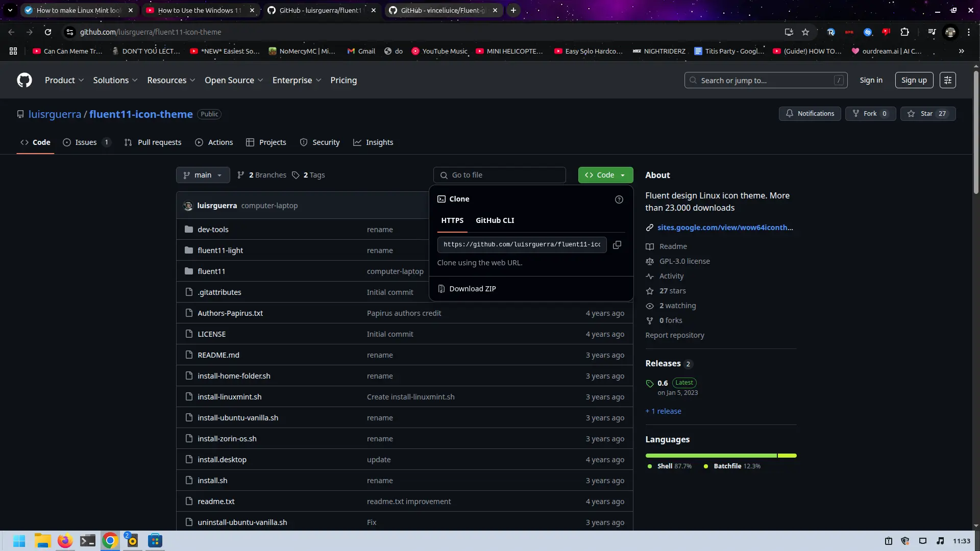
Task: Open README.md file
Action: pyautogui.click(x=218, y=355)
